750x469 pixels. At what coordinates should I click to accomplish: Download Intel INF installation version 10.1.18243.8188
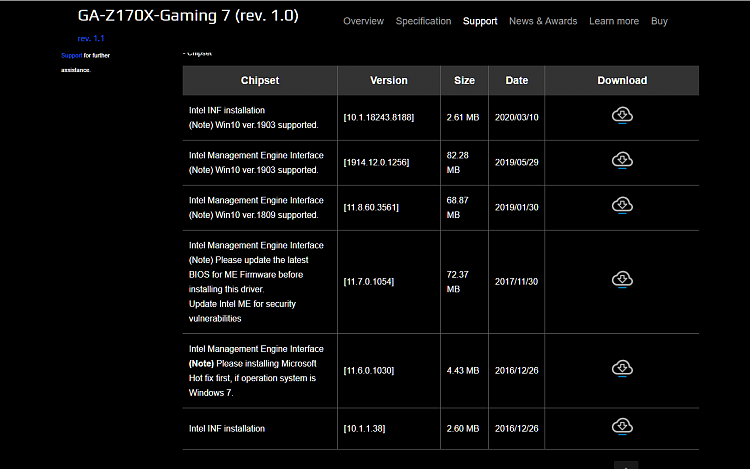622,116
